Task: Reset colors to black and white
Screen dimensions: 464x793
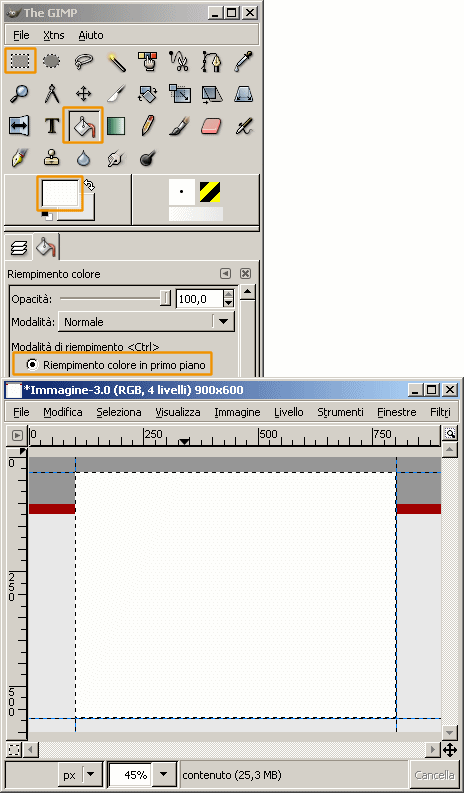Action: tap(47, 216)
